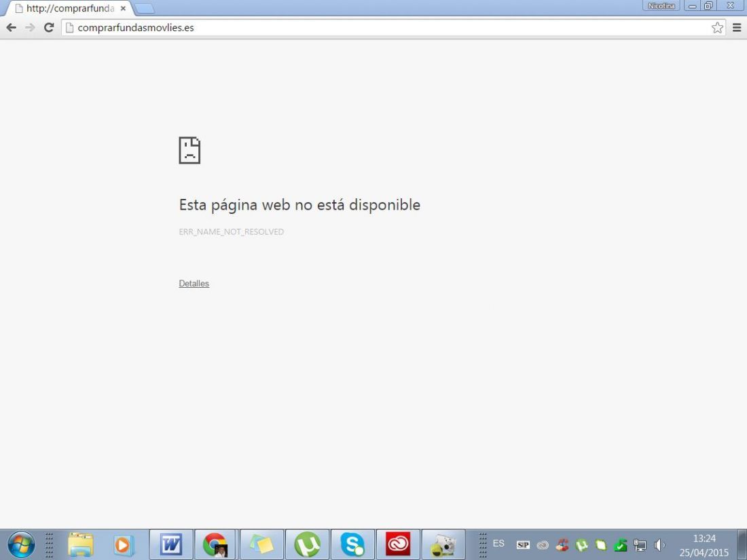This screenshot has height=560, width=747.
Task: Click the Esta página web no está disponible heading
Action: pyautogui.click(x=299, y=205)
